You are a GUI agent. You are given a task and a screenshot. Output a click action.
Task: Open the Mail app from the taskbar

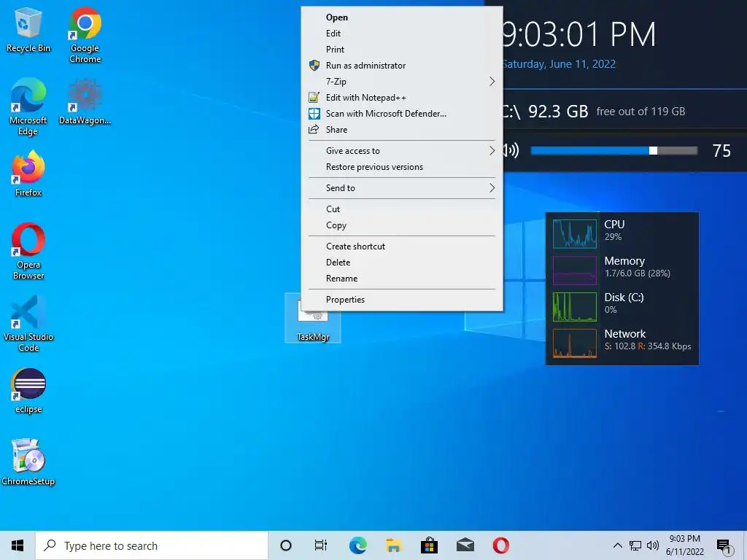pyautogui.click(x=465, y=545)
